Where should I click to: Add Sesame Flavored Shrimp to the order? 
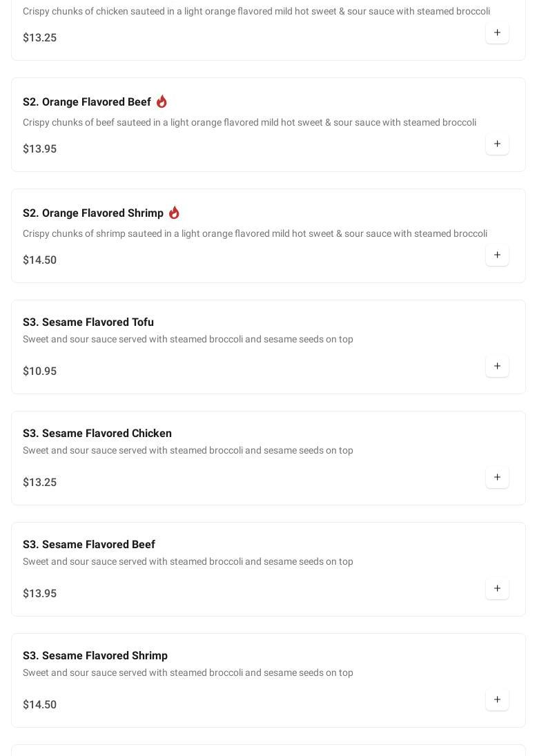pyautogui.click(x=497, y=700)
